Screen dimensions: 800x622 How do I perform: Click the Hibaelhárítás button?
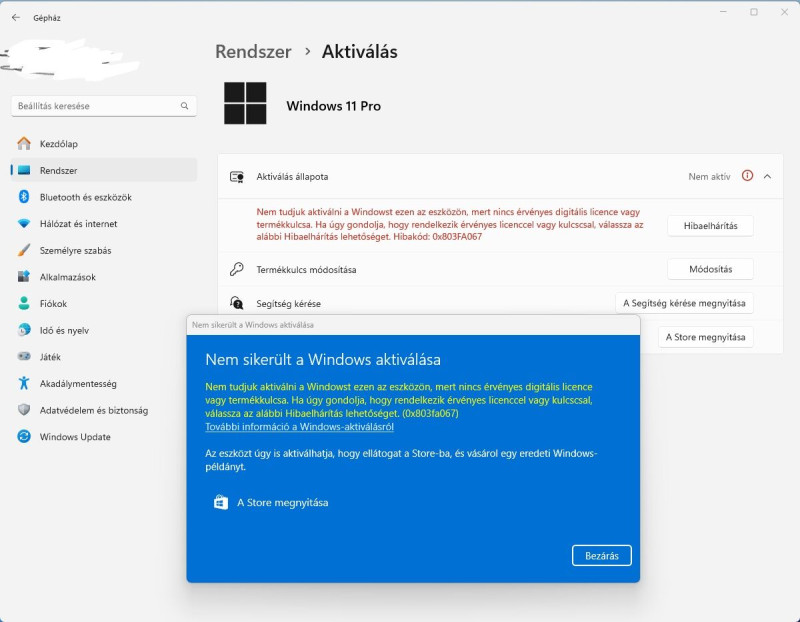(x=710, y=226)
